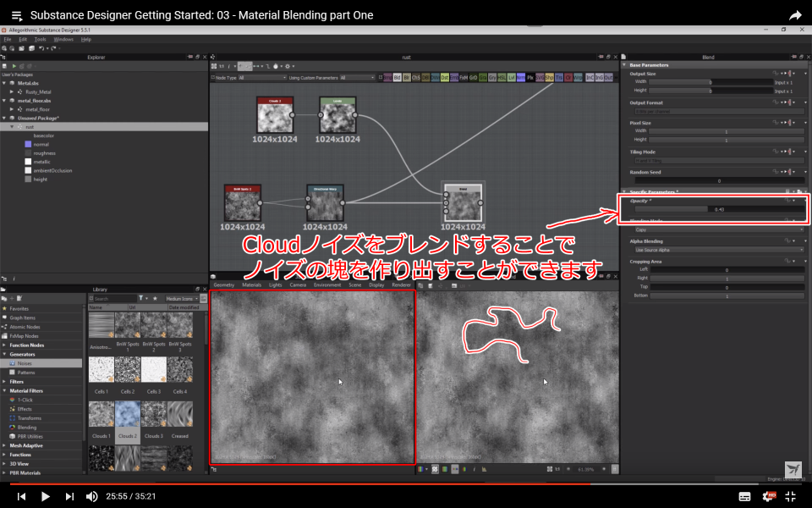Select the Blending material filter
This screenshot has width=812, height=508.
pos(26,428)
